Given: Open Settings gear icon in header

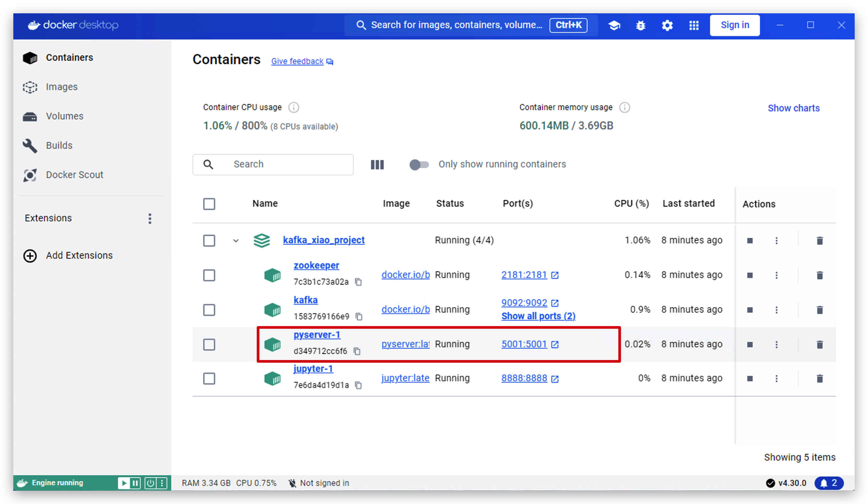Looking at the screenshot, I should (x=667, y=25).
